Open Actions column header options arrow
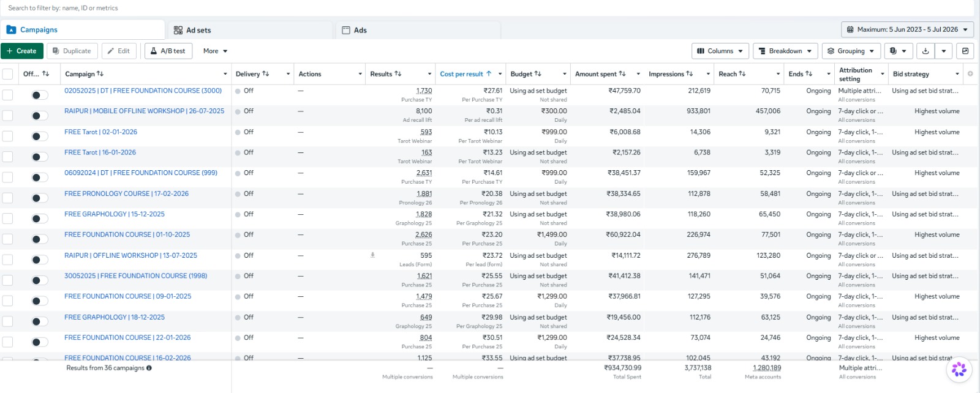Image resolution: width=980 pixels, height=393 pixels. (360, 74)
